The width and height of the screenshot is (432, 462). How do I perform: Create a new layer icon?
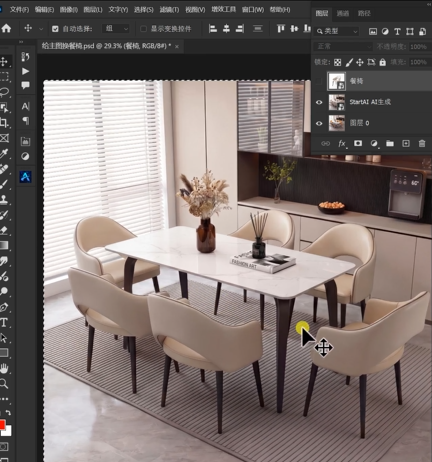coord(406,143)
